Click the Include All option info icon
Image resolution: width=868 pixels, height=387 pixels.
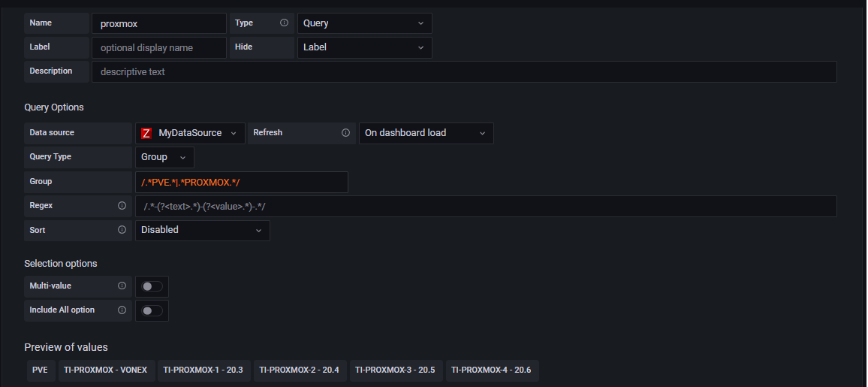[x=122, y=310]
